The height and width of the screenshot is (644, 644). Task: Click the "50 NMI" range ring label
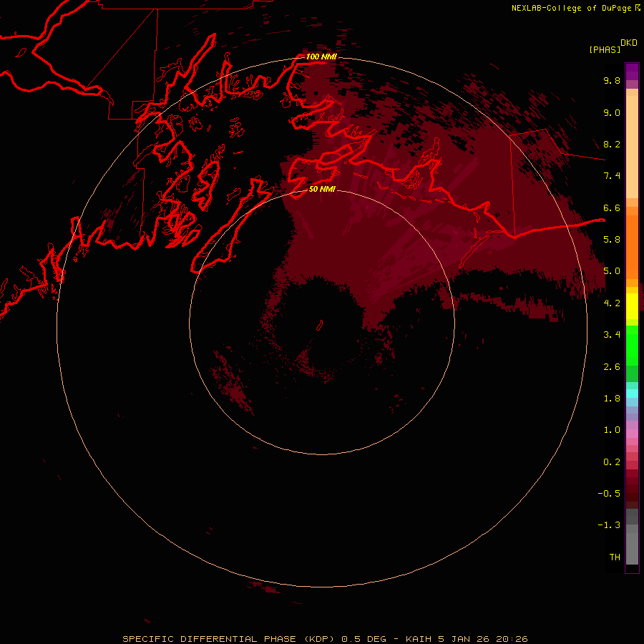pos(322,190)
